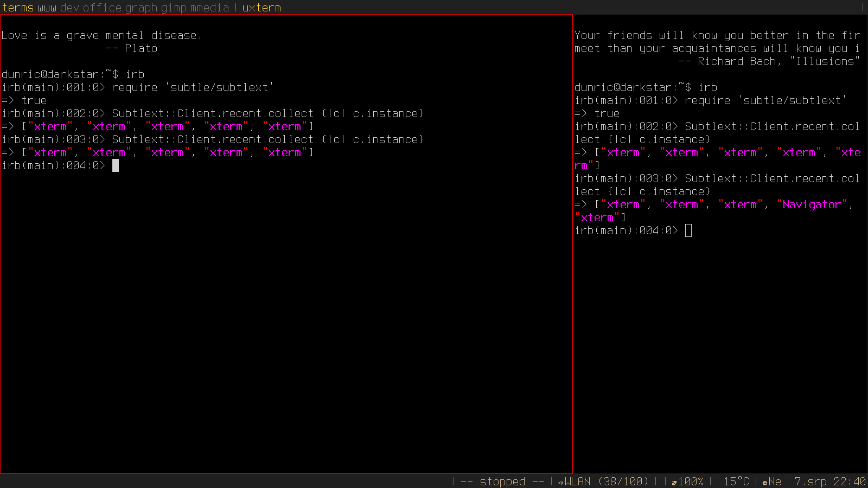Viewport: 868px width, 488px height.
Task: Click the stopped music player status
Action: click(x=502, y=481)
